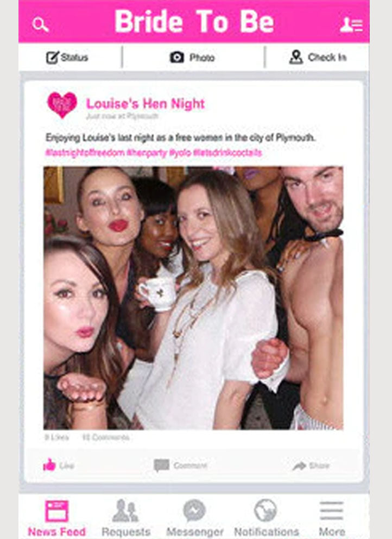392x539 pixels.
Task: Click the #letsdrinkcocktails hashtag
Action: (227, 153)
